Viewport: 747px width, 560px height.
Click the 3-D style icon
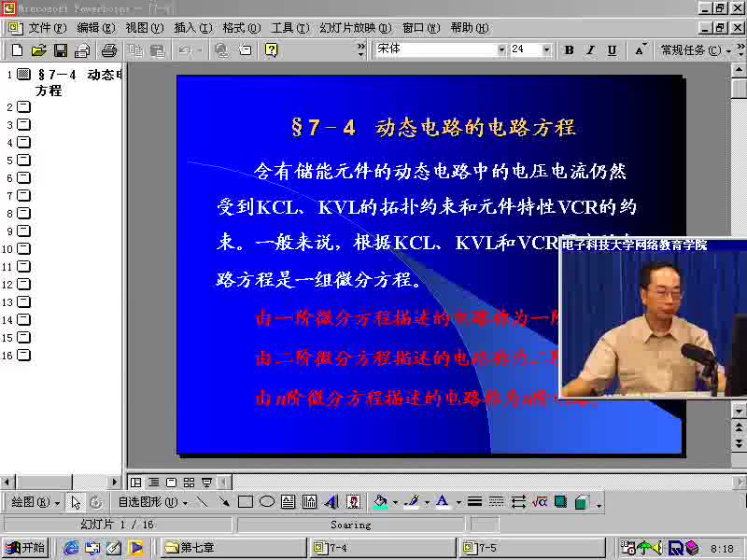point(582,501)
